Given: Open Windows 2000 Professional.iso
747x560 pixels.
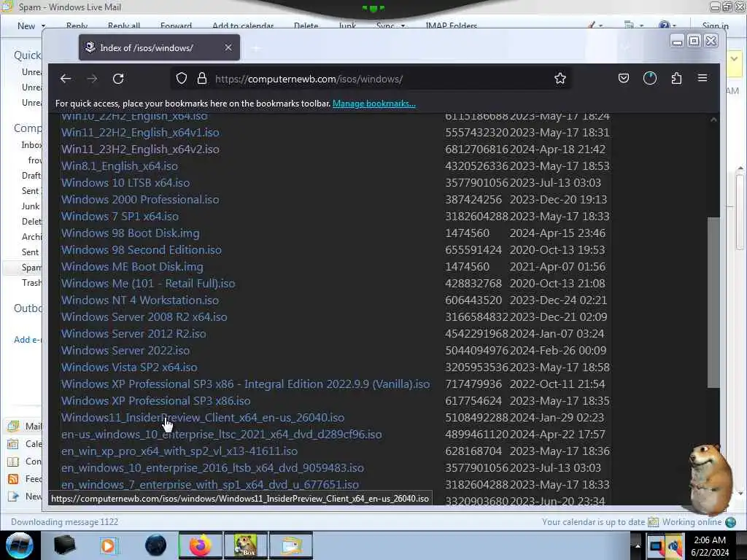Looking at the screenshot, I should click(x=140, y=200).
